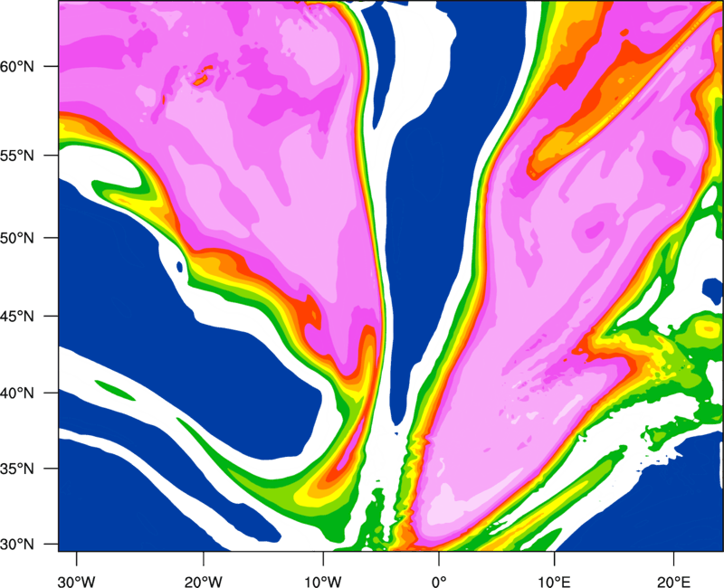Click the 10°W longitude label

tap(322, 581)
